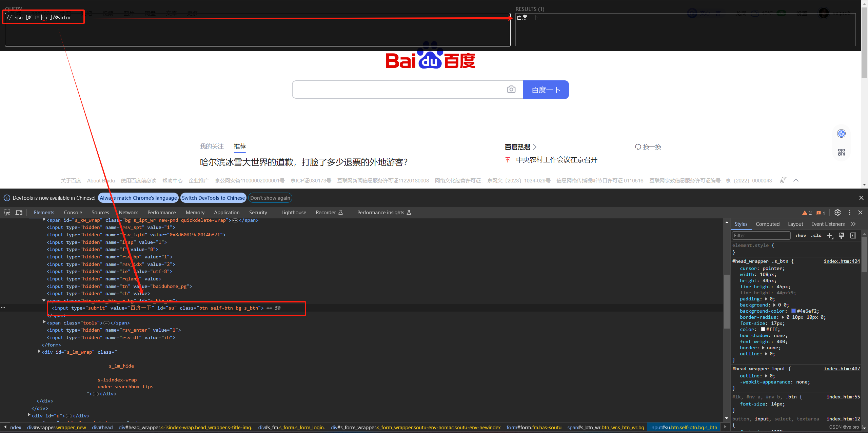The image size is (868, 433).
Task: Expand the s_kw_wrap span node
Action: point(44,220)
